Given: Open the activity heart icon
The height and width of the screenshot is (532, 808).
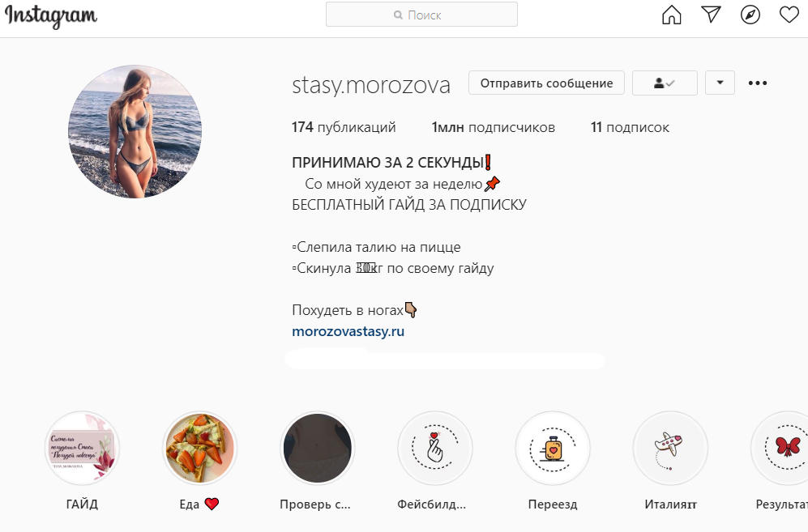Looking at the screenshot, I should tap(789, 15).
